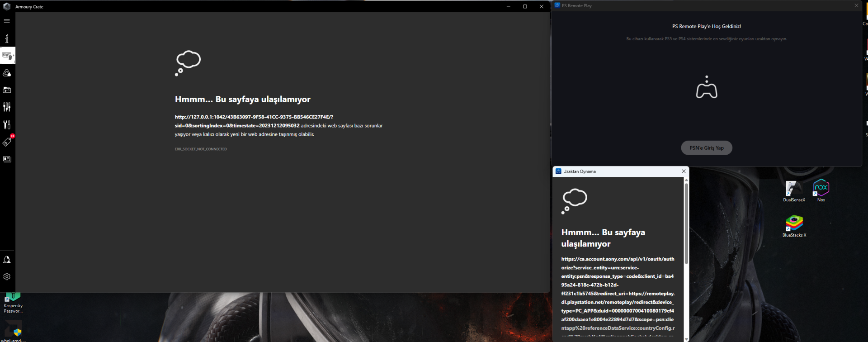
Task: Close the Armoury Crate window
Action: [x=542, y=6]
